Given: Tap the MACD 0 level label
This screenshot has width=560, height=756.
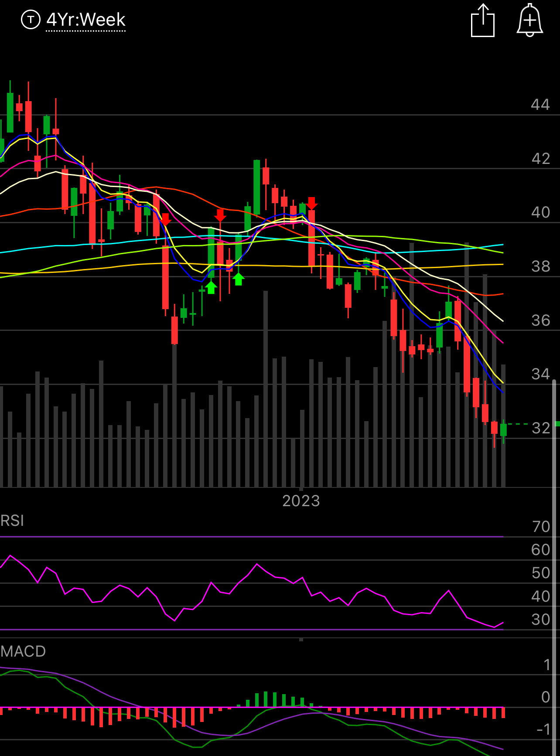Looking at the screenshot, I should click(546, 697).
